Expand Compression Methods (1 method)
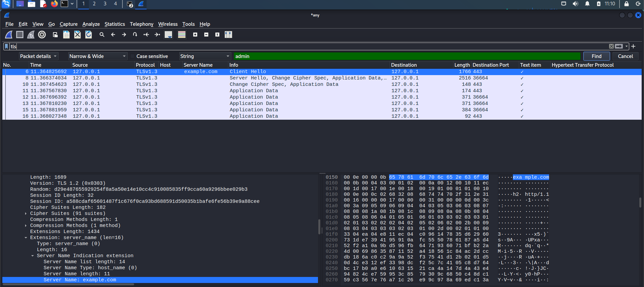 click(x=26, y=226)
